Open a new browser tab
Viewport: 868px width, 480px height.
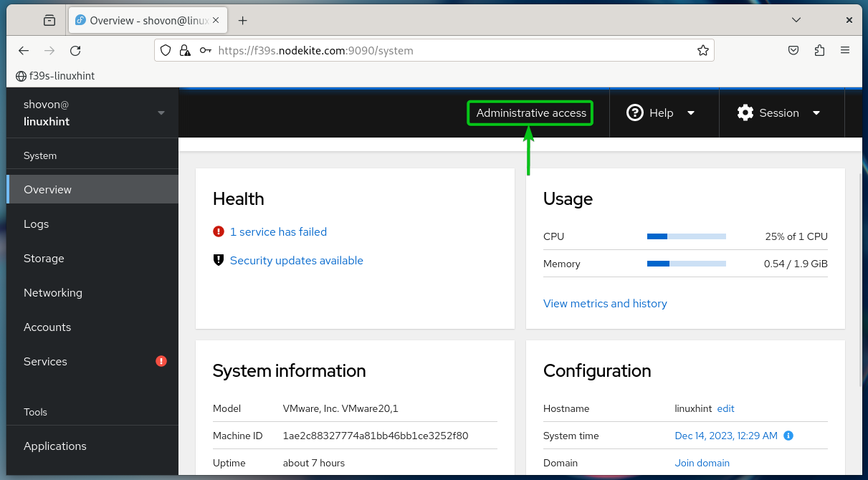pyautogui.click(x=242, y=21)
